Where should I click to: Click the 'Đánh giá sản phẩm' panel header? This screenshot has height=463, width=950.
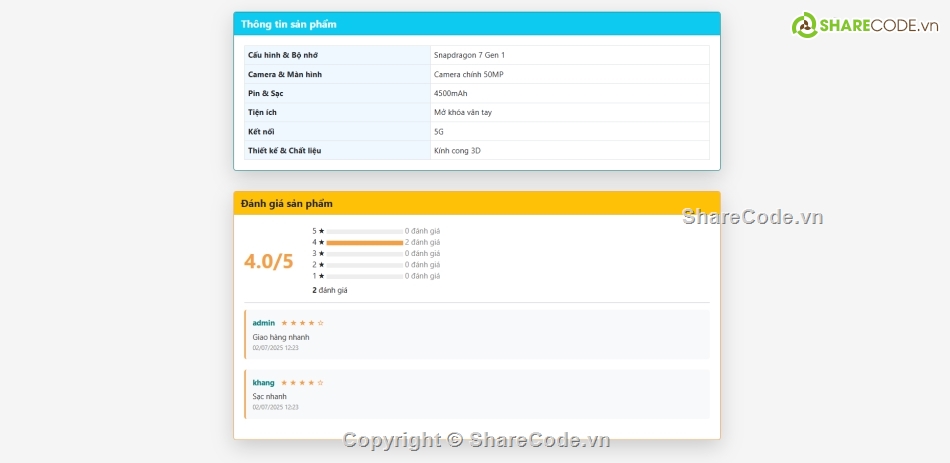pos(477,204)
